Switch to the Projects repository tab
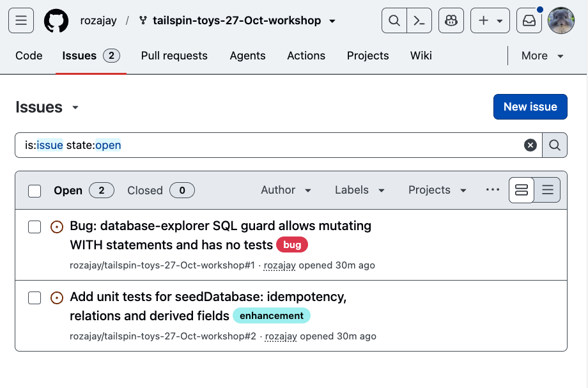Image resolution: width=588 pixels, height=388 pixels. tap(368, 56)
